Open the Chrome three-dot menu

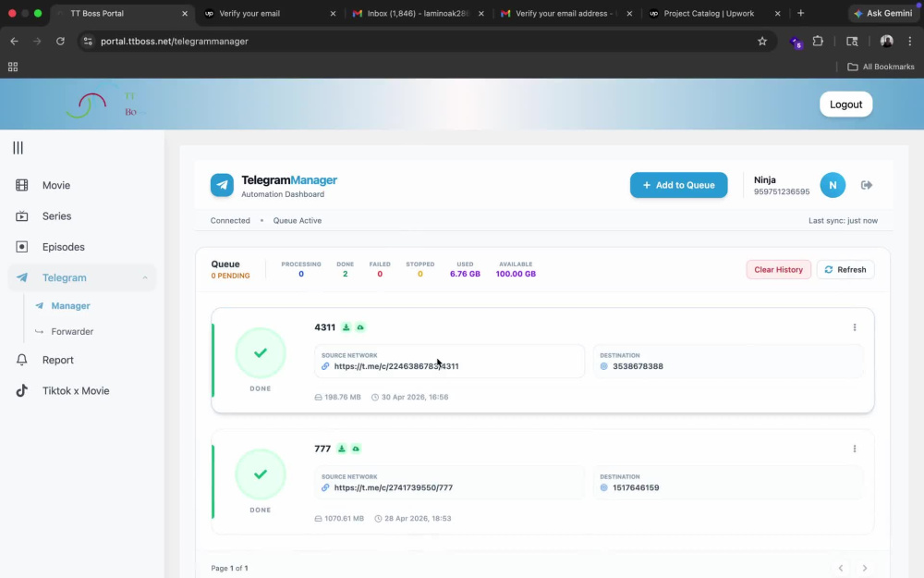coord(910,42)
